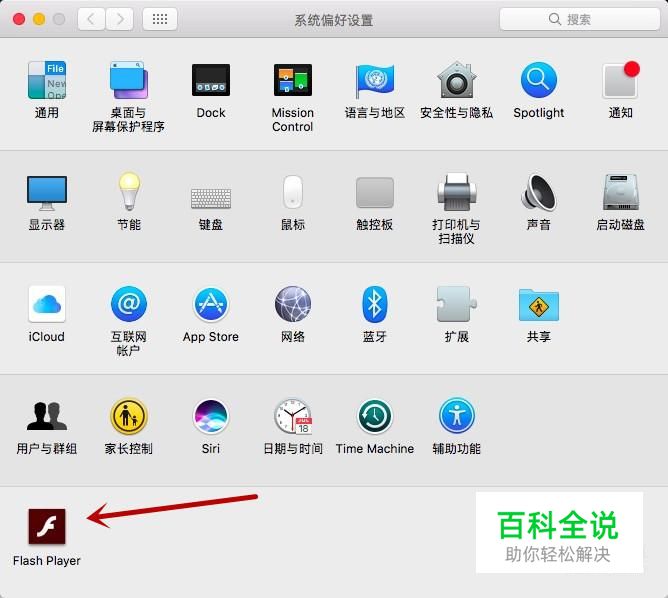Open Mouse (鼠标) preferences
Screen dimensions: 668x598
point(293,192)
